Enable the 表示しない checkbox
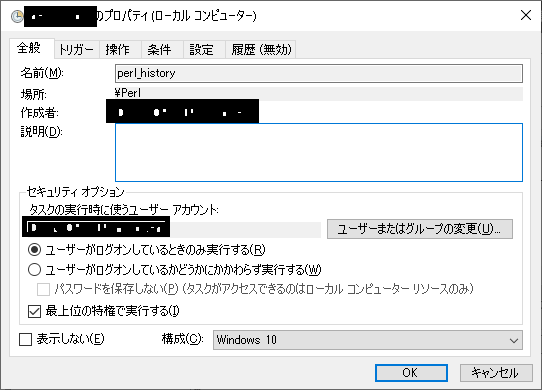Viewport: 542px width, 390px height. pyautogui.click(x=26, y=339)
